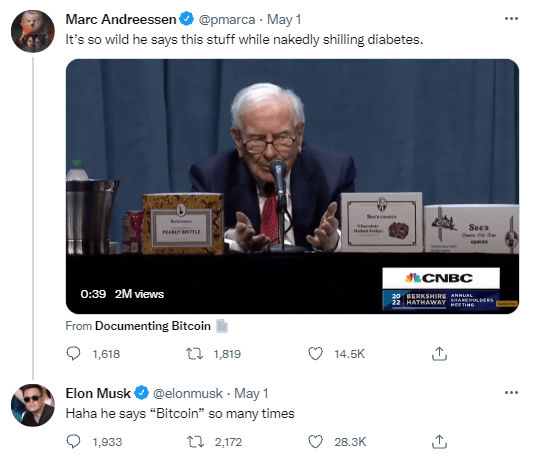Share Elon Musk's tweet
The width and height of the screenshot is (534, 461).
coord(439,442)
